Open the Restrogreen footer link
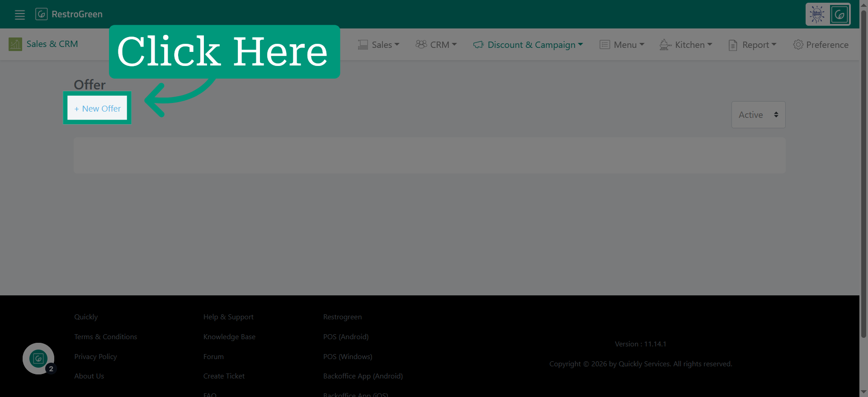This screenshot has height=397, width=868. [342, 317]
